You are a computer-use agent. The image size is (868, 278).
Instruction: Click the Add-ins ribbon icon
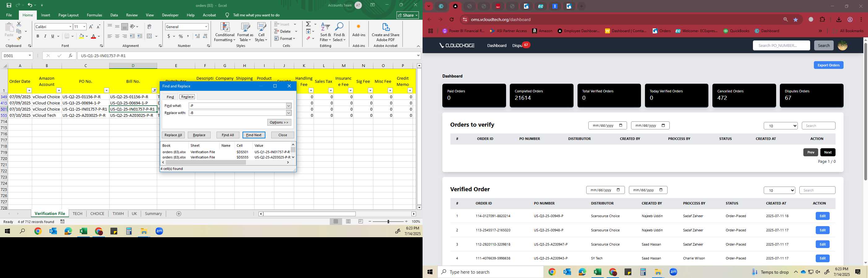(x=359, y=30)
